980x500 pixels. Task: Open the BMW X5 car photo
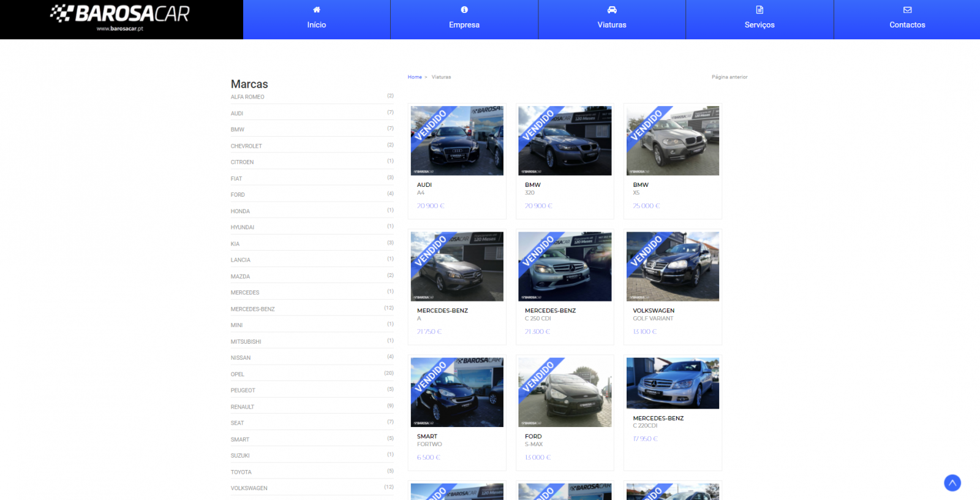pyautogui.click(x=673, y=141)
